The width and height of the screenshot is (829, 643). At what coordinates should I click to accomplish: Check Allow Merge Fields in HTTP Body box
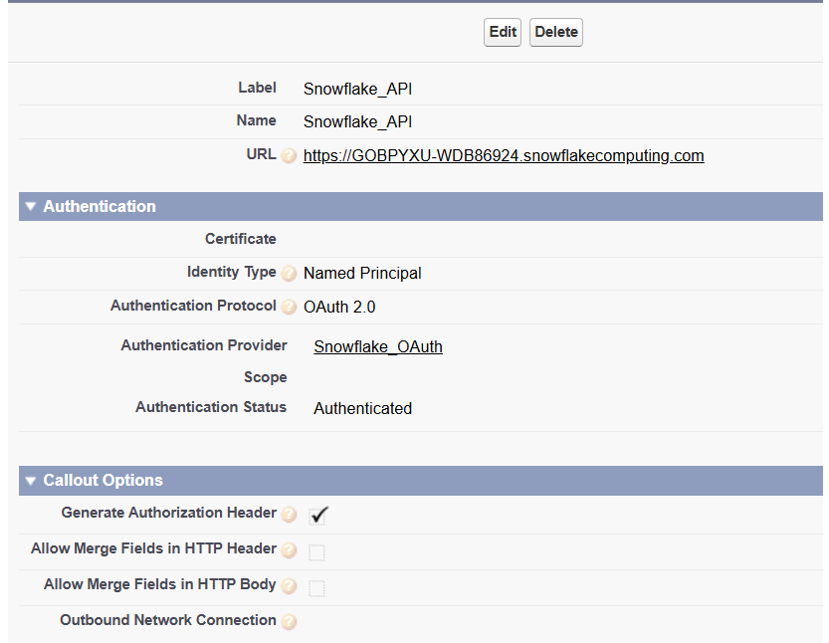(317, 588)
